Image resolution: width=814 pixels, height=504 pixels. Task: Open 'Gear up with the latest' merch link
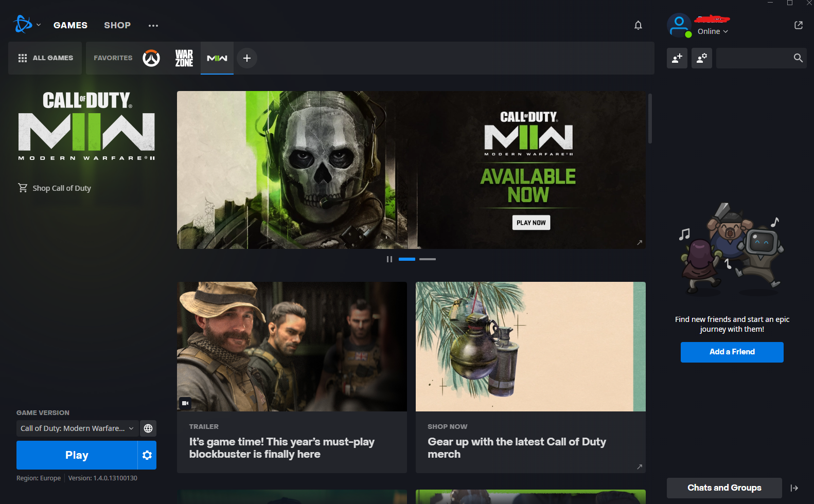point(517,448)
